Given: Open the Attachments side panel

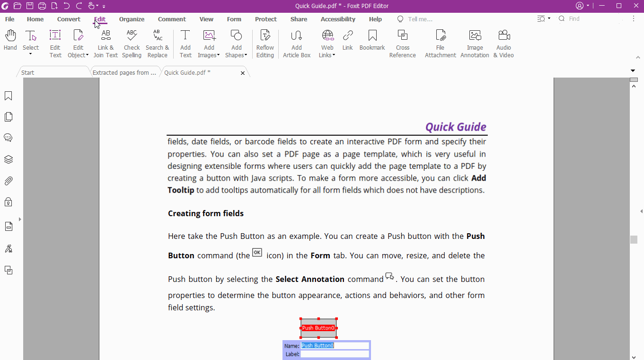Looking at the screenshot, I should click(x=8, y=181).
